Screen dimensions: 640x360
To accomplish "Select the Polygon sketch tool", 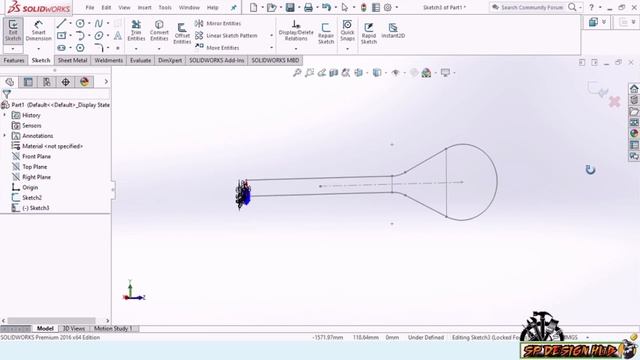I will coord(80,48).
